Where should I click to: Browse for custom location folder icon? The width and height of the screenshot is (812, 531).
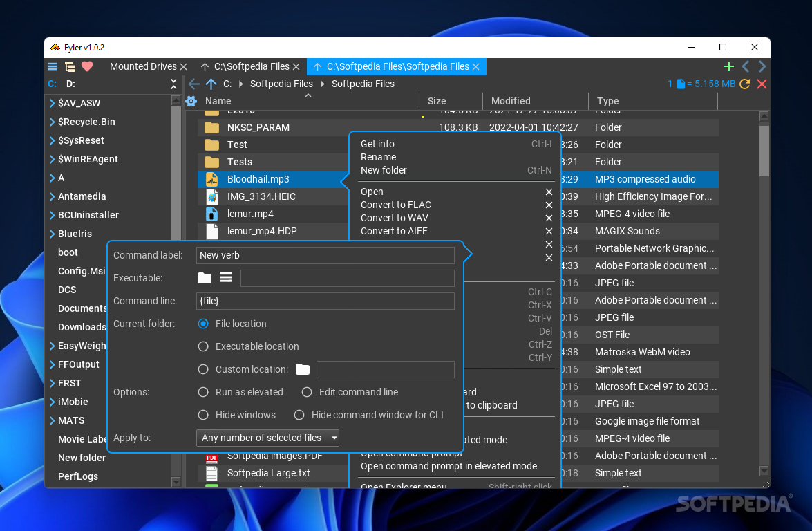click(303, 369)
